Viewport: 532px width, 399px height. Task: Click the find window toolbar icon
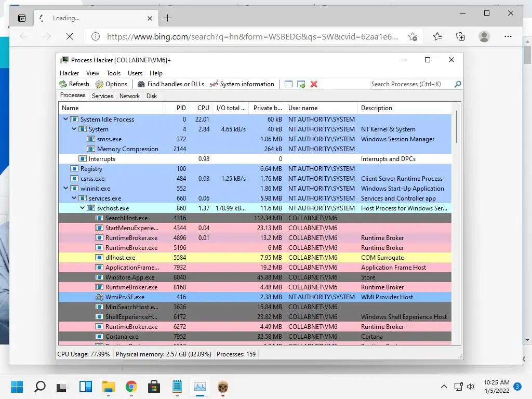(x=288, y=84)
